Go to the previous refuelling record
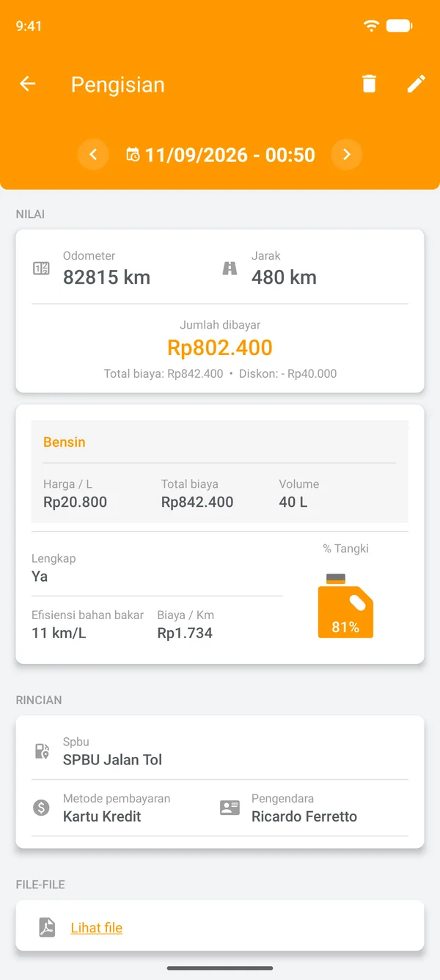This screenshot has height=980, width=440. 93,155
